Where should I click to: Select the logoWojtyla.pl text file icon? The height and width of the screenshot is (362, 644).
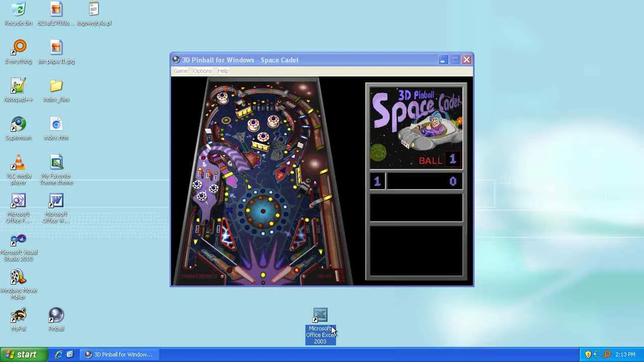pyautogui.click(x=94, y=14)
